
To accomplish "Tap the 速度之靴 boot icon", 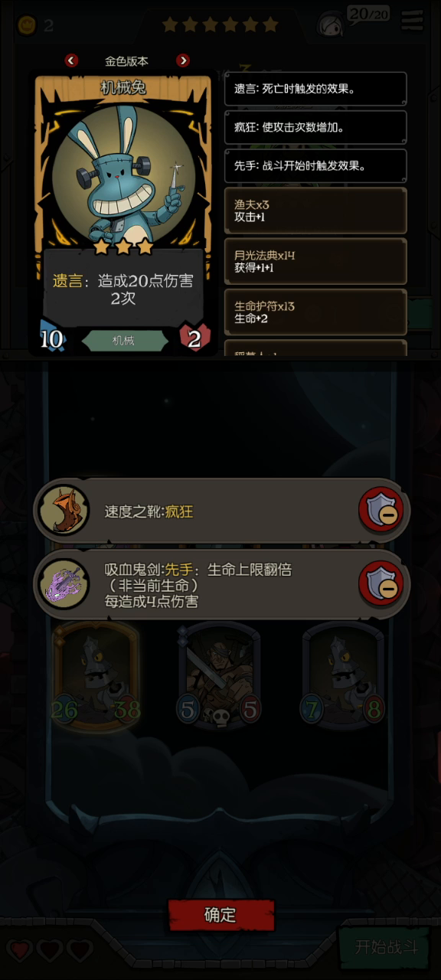I will [65, 510].
